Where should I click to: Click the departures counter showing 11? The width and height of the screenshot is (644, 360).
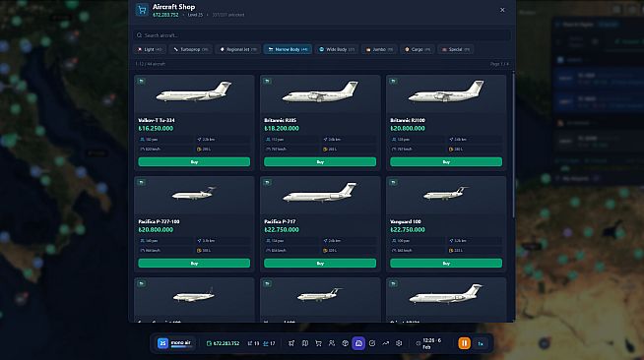click(x=253, y=343)
